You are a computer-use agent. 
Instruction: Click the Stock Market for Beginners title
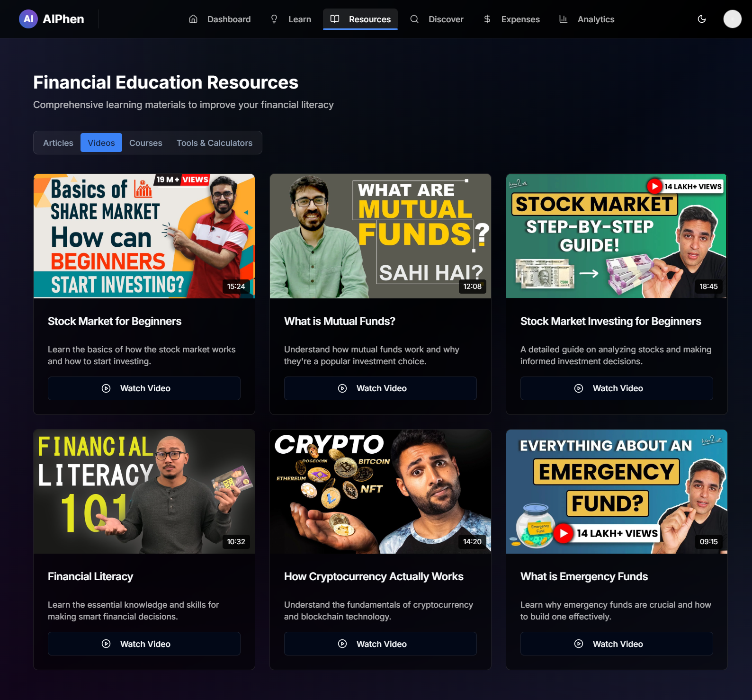pos(115,321)
